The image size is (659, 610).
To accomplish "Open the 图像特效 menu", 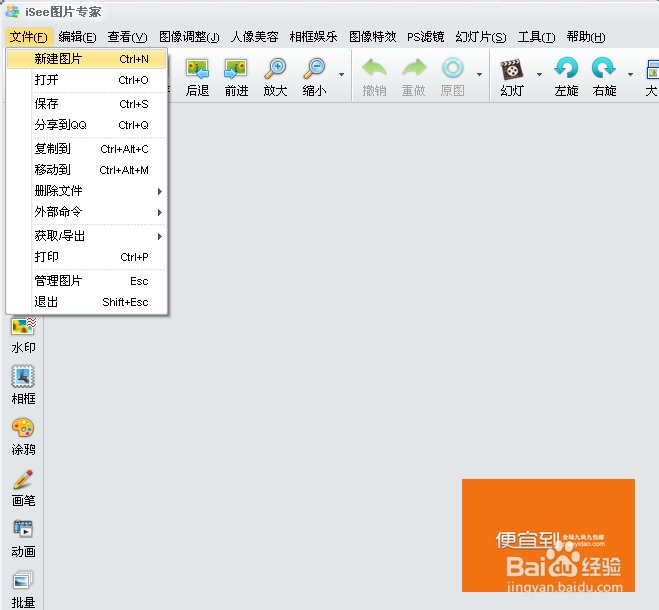I will coord(372,37).
